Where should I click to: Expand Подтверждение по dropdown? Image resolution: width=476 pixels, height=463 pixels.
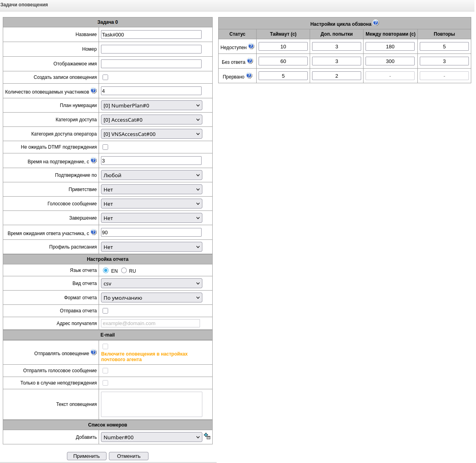tap(151, 175)
